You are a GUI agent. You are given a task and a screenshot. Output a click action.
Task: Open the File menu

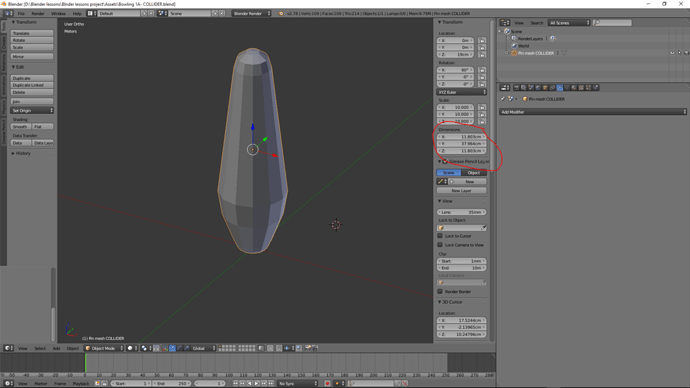coord(21,14)
